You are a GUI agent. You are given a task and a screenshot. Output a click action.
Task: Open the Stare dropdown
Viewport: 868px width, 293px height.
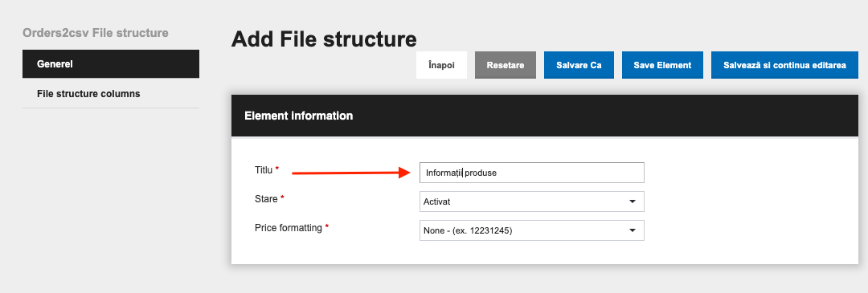[x=532, y=201]
